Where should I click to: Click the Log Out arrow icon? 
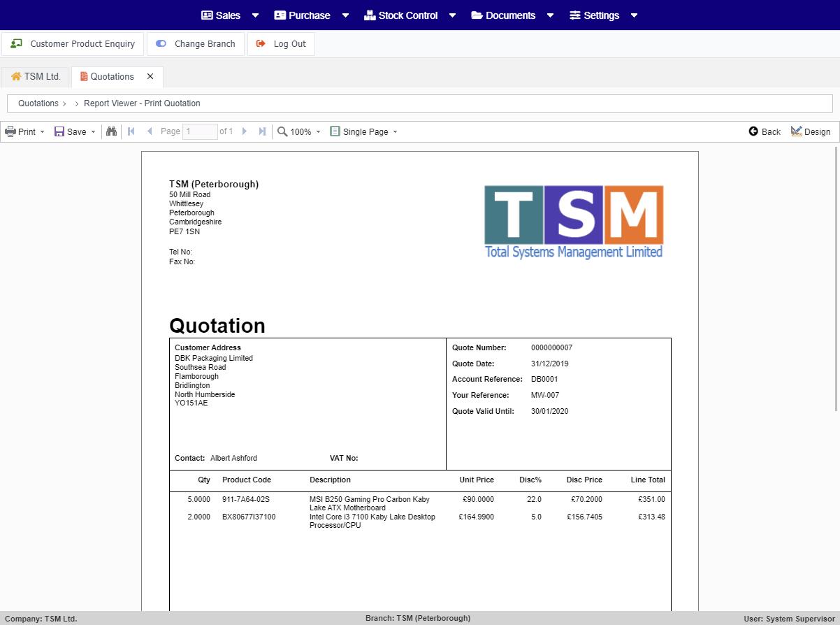point(261,43)
